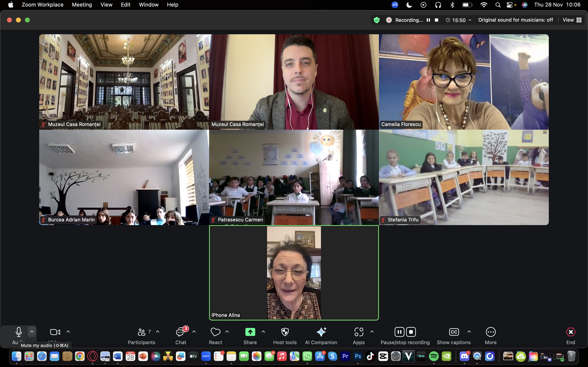Screen dimensions: 588x367
Task: Click the green Share screen button
Action: (x=250, y=332)
